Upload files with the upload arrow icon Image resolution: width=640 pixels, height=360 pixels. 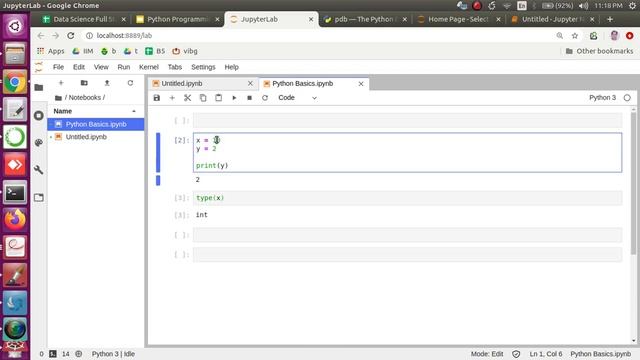point(107,83)
